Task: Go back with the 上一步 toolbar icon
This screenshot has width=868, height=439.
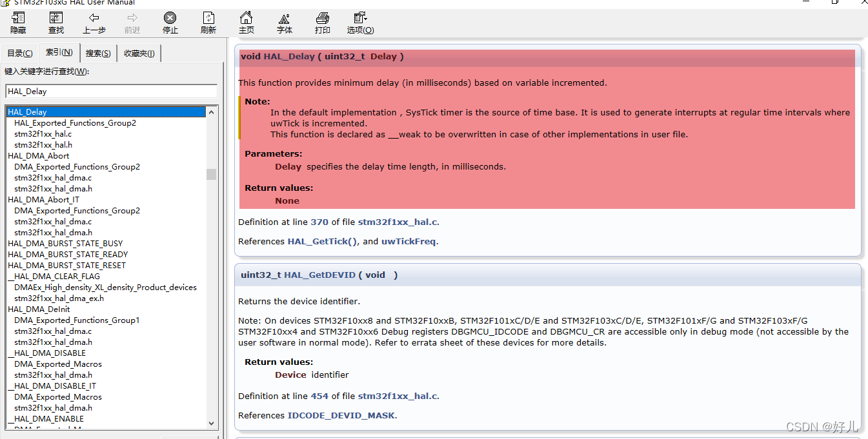Action: (94, 23)
